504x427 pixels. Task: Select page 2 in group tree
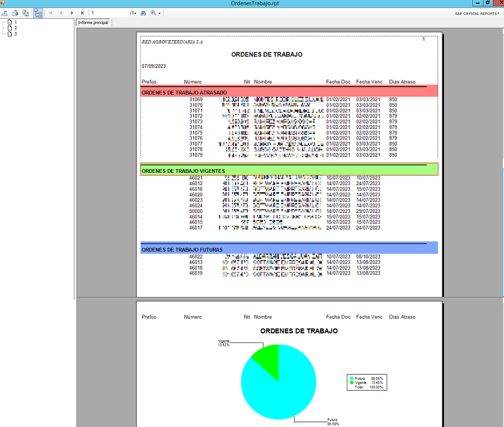pos(15,28)
